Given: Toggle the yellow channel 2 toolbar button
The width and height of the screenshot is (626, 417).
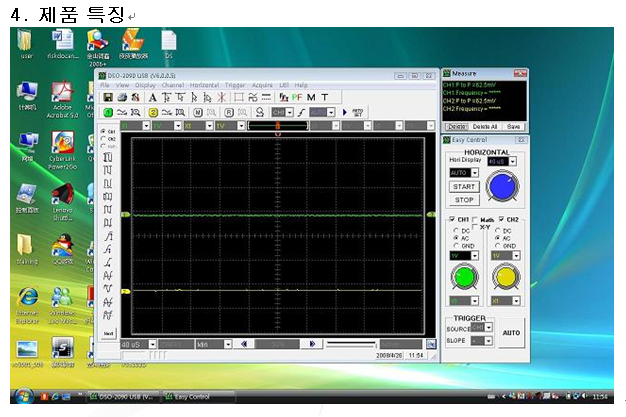Looking at the screenshot, I should (153, 113).
